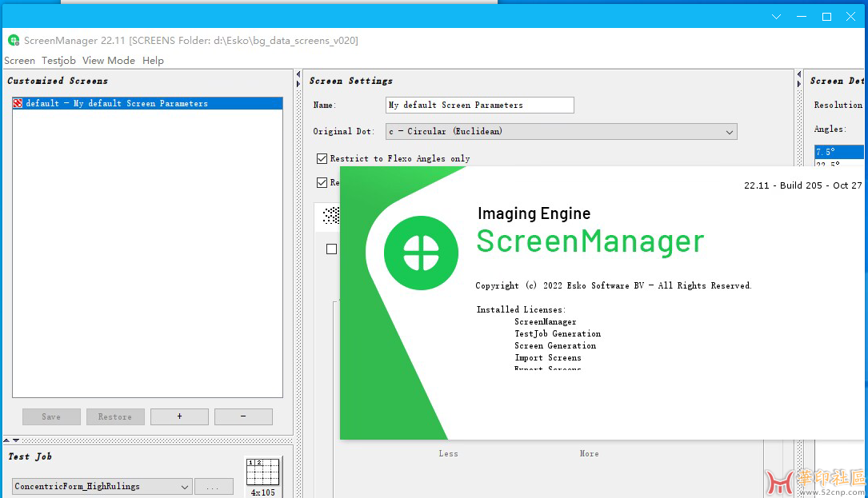This screenshot has height=498, width=868.
Task: Open the Original Dot dropdown
Action: (x=562, y=132)
